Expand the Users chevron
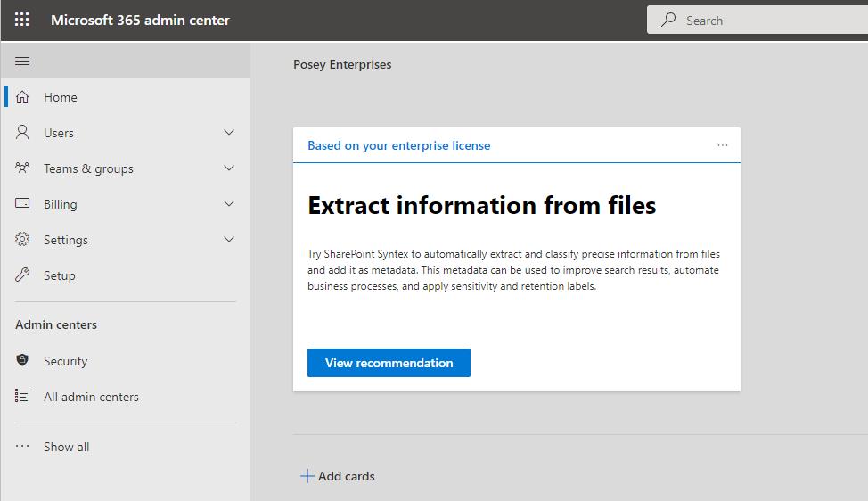 pos(229,132)
